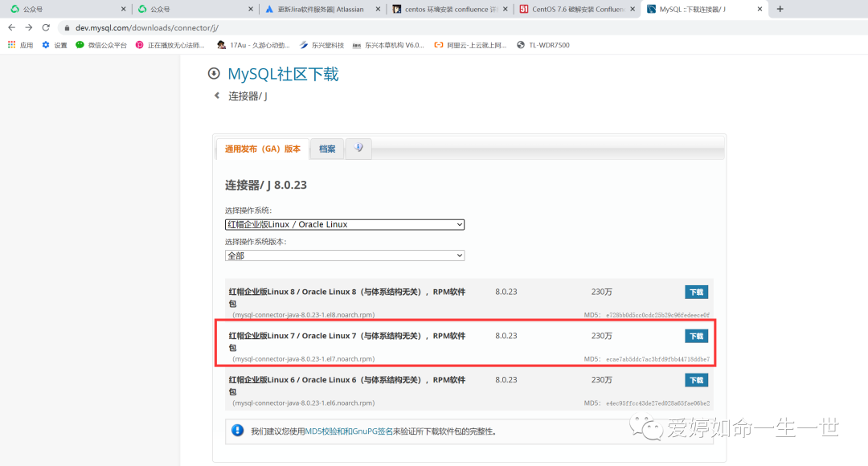The image size is (868, 466).
Task: Click the MD5 hash of the Linux 7 package
Action: coord(657,359)
